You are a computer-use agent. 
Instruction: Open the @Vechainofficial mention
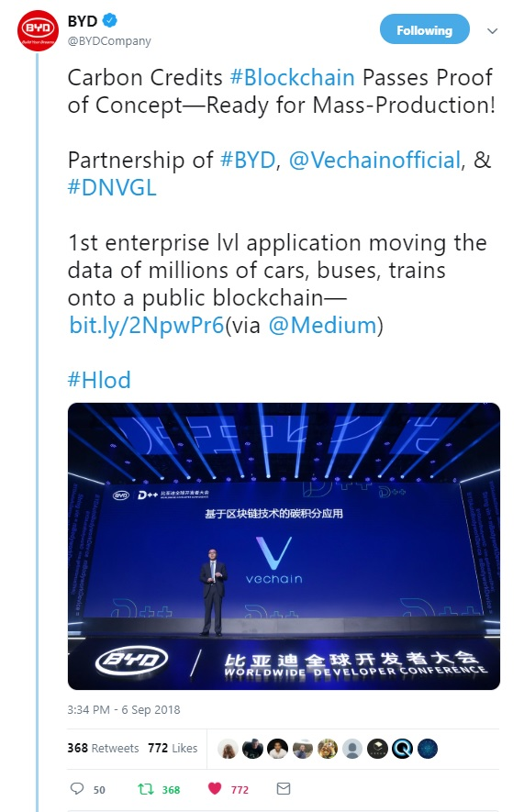coord(374,160)
